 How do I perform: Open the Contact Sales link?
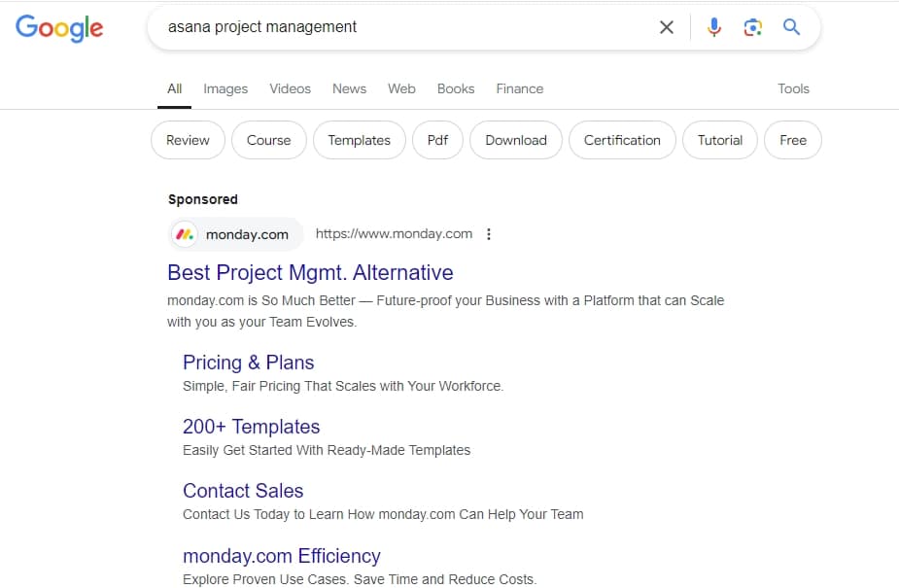243,491
